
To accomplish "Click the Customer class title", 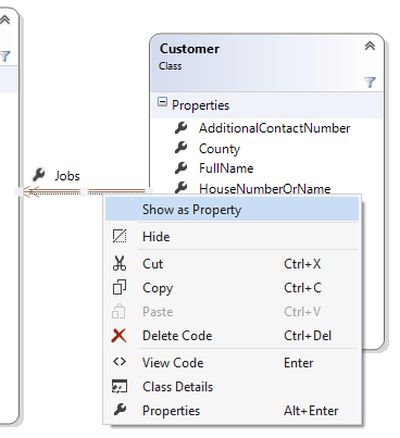I will [x=190, y=49].
